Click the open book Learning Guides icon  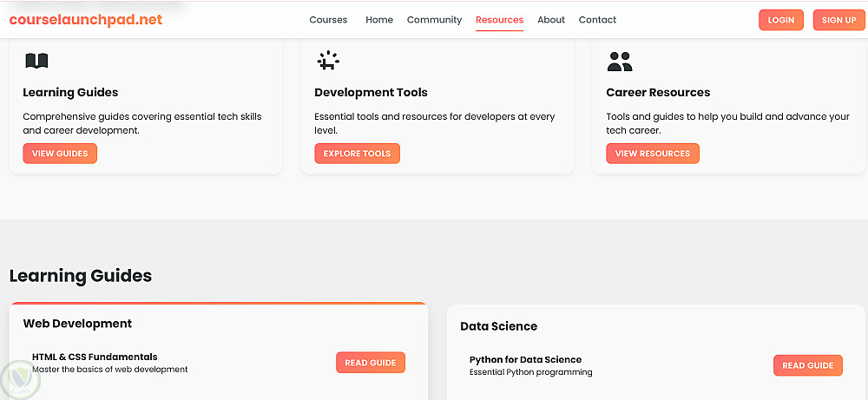pos(36,61)
